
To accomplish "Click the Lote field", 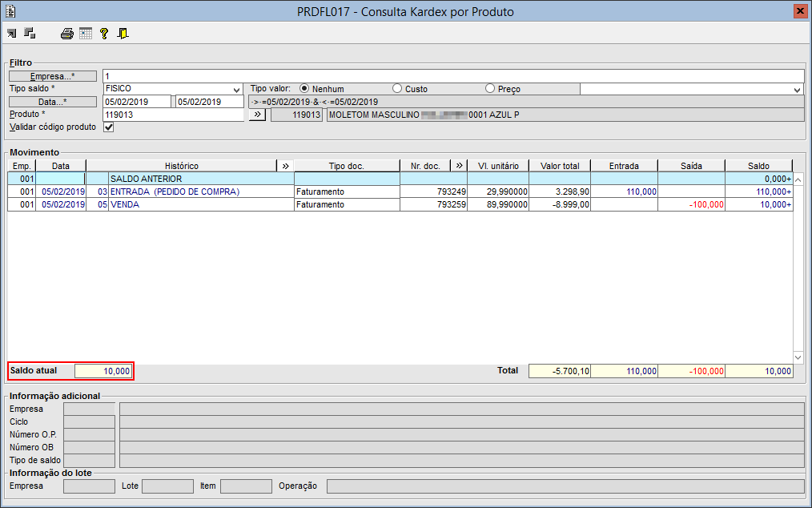I will [168, 486].
